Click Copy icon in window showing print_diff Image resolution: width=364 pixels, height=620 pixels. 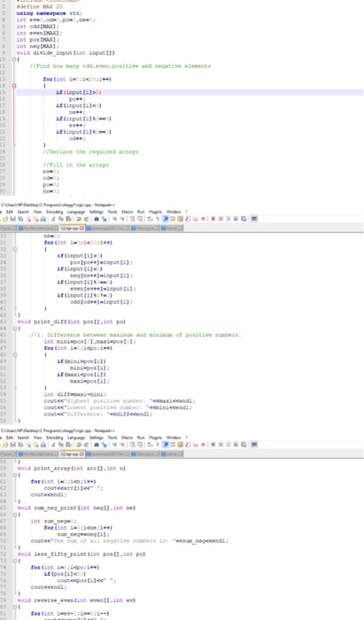coord(60,219)
